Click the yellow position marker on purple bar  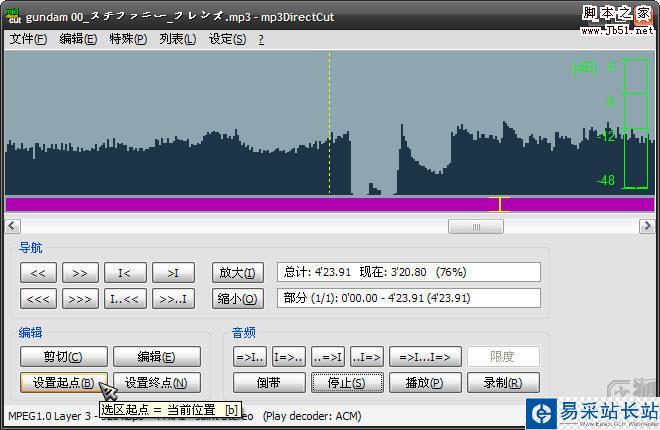pyautogui.click(x=499, y=204)
